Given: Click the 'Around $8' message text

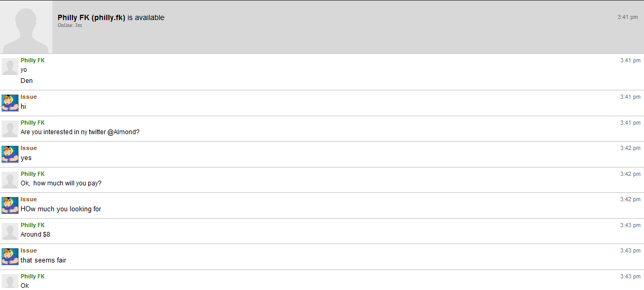Looking at the screenshot, I should coord(35,235).
